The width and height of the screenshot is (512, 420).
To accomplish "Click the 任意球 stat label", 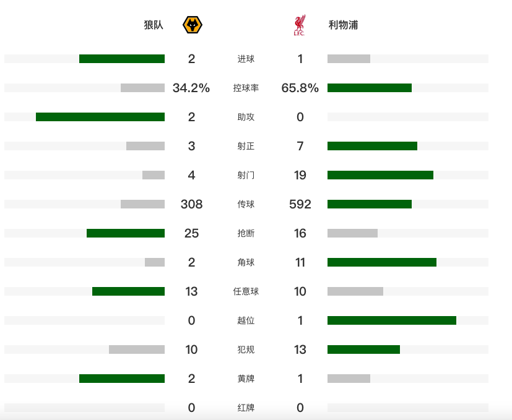I will tap(246, 292).
